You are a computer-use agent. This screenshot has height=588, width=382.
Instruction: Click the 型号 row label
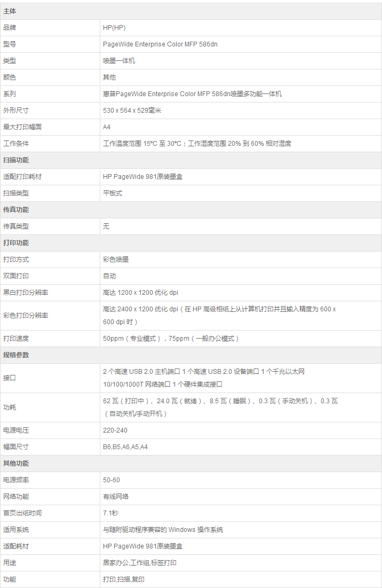tap(10, 44)
